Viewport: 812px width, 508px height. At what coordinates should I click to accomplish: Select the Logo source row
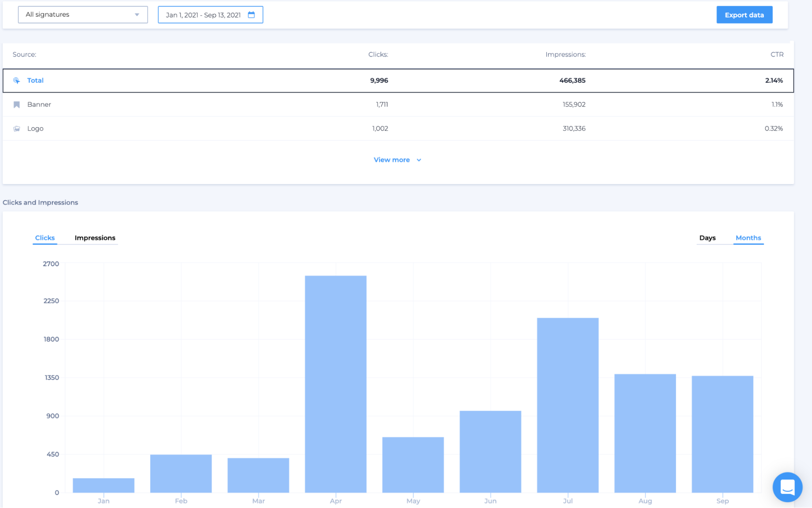pyautogui.click(x=398, y=128)
